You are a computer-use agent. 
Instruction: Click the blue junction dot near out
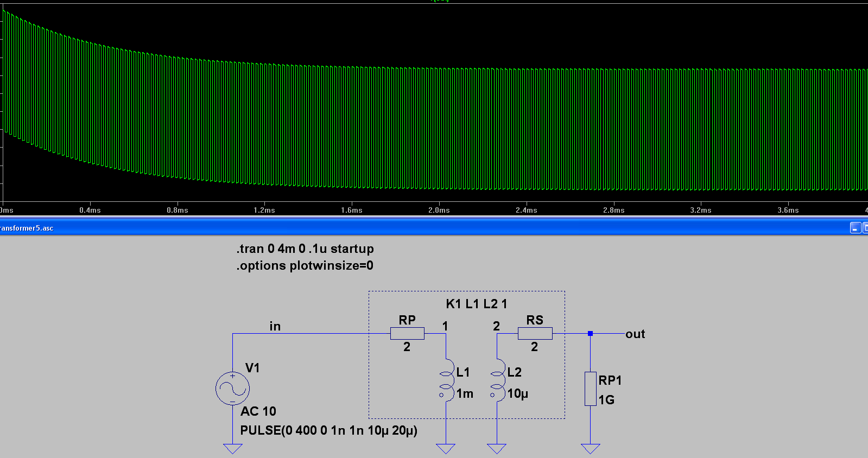[591, 333]
